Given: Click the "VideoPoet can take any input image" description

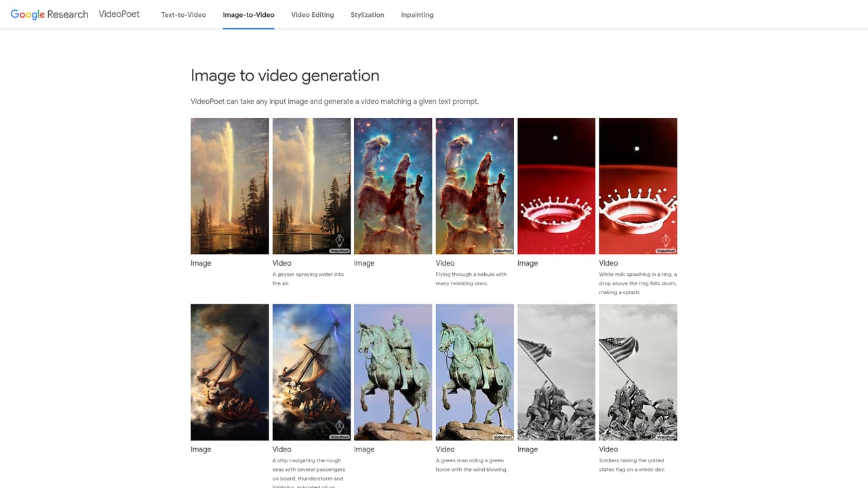Looking at the screenshot, I should coord(335,102).
